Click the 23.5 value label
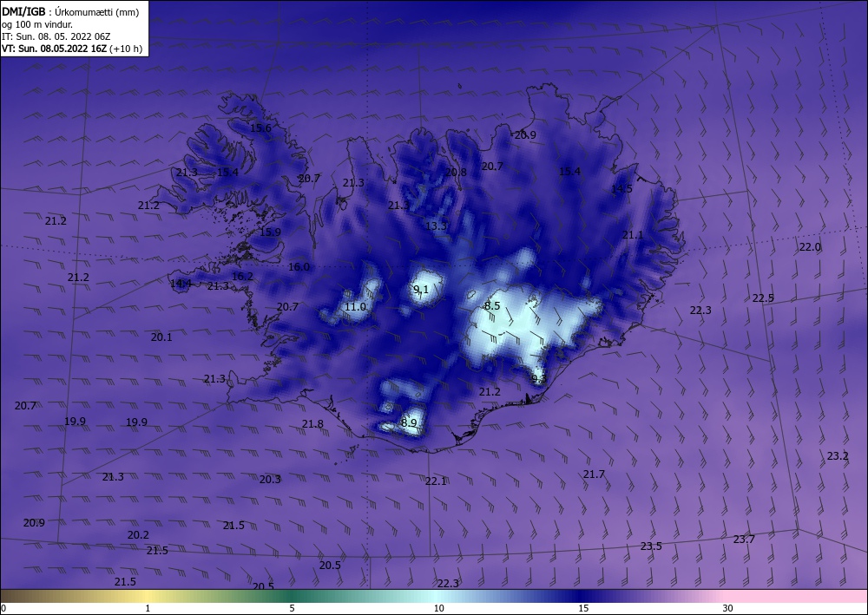The image size is (868, 615). click(x=651, y=546)
